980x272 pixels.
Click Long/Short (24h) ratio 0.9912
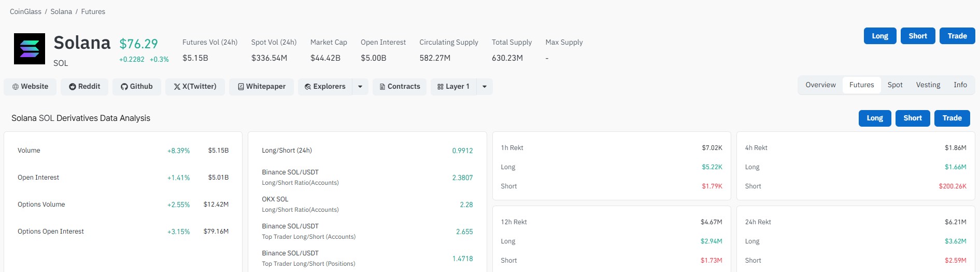click(462, 151)
